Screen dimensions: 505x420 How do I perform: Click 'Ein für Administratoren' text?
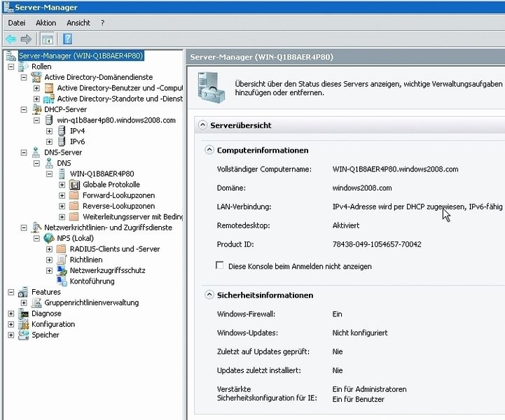click(x=369, y=389)
